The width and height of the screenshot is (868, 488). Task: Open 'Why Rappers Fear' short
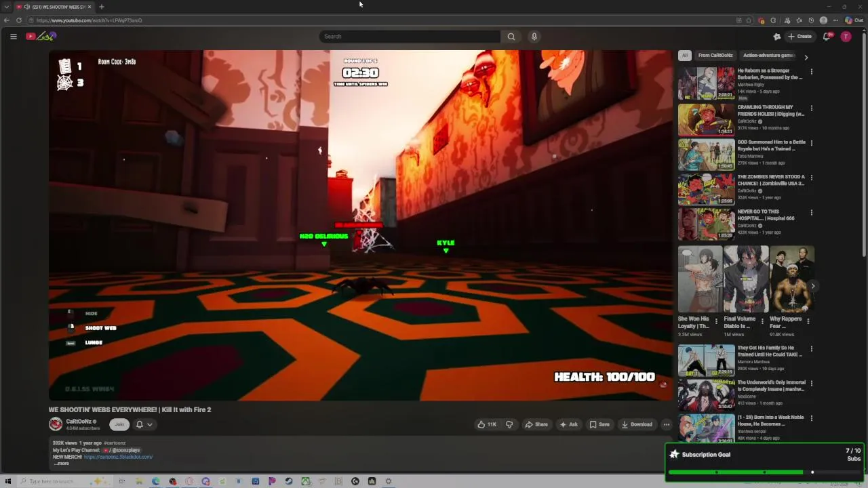pyautogui.click(x=792, y=279)
